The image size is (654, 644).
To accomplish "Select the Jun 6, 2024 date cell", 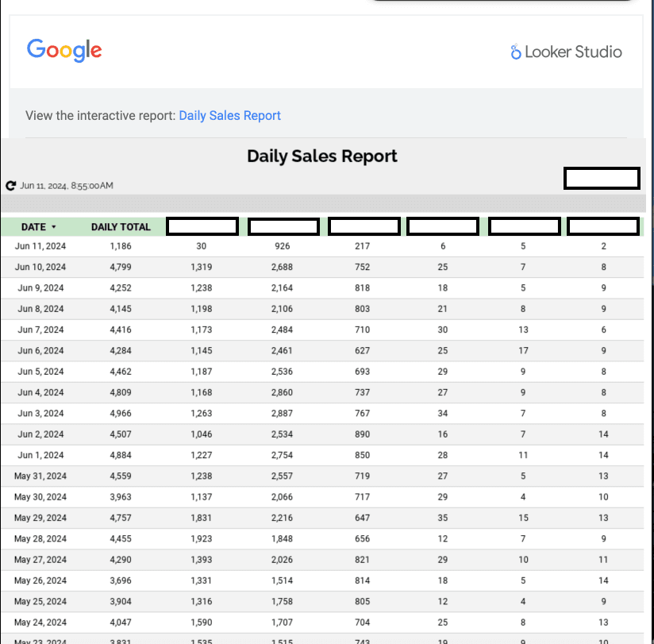I will point(40,351).
